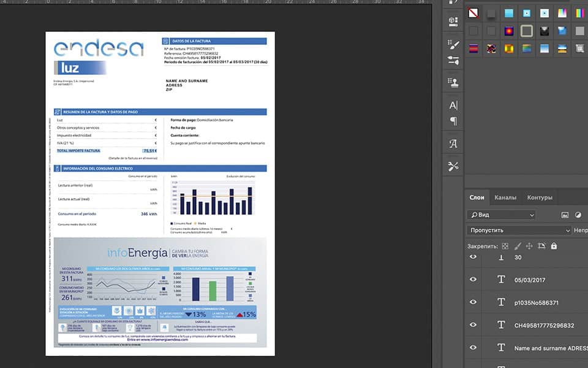Screen dimensions: 588x368
Task: Open the 'Вид' layer filter dropdown
Action: point(502,215)
